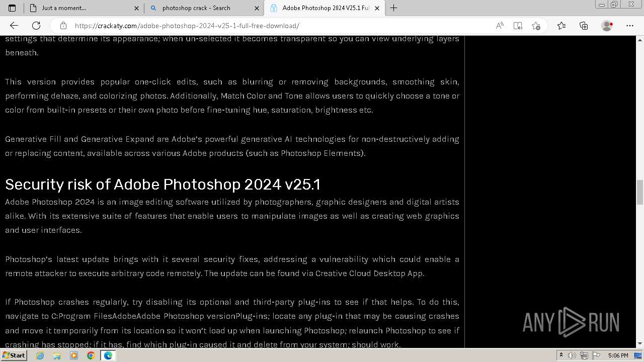Enter Immersive Reader mode

coord(518,26)
